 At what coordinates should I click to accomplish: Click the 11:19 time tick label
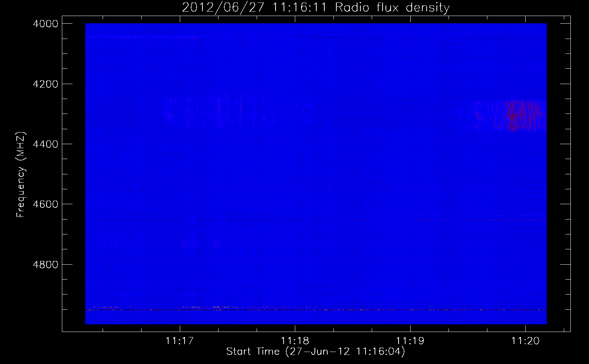pyautogui.click(x=410, y=341)
